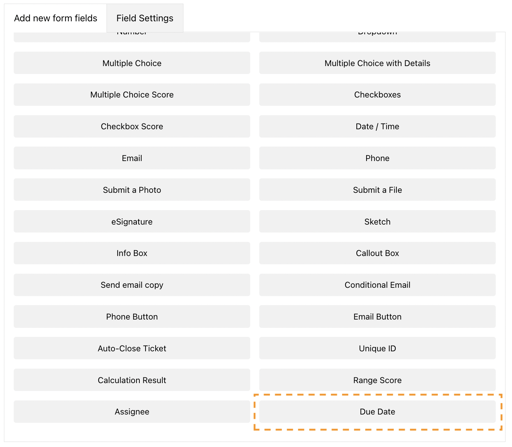Insert Submit a Photo field
This screenshot has height=447, width=512.
[132, 190]
